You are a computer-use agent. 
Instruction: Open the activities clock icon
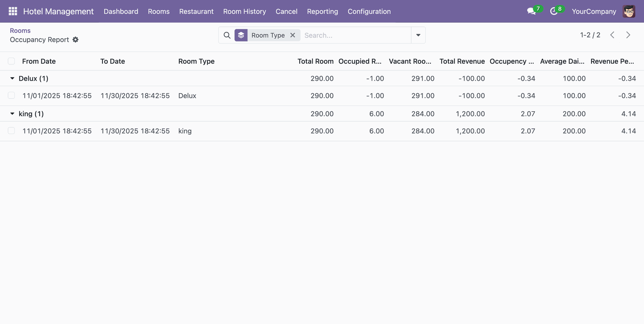(x=554, y=11)
